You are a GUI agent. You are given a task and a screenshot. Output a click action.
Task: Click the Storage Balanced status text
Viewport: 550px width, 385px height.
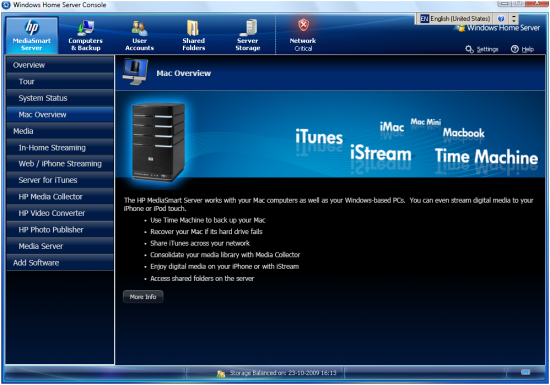[283, 373]
